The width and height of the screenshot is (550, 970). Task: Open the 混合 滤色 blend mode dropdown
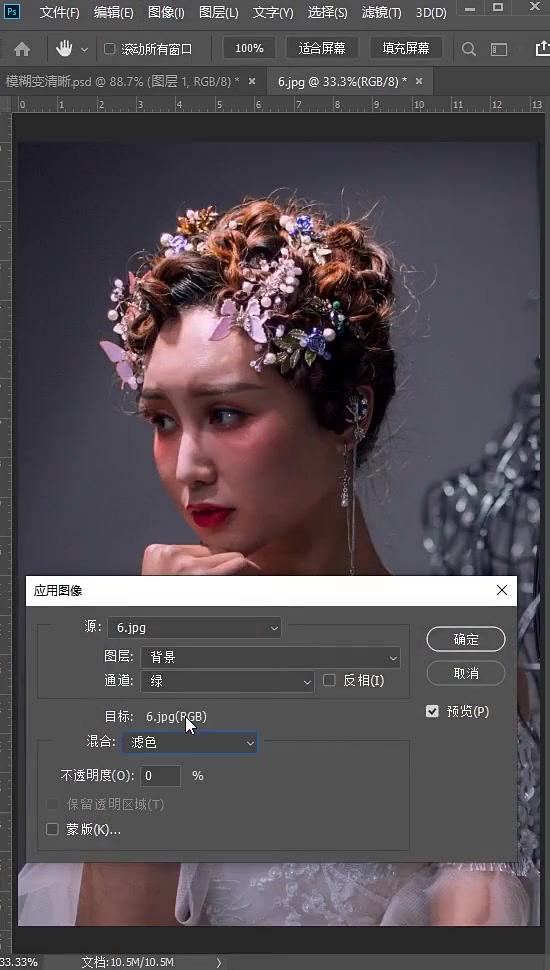[x=189, y=742]
